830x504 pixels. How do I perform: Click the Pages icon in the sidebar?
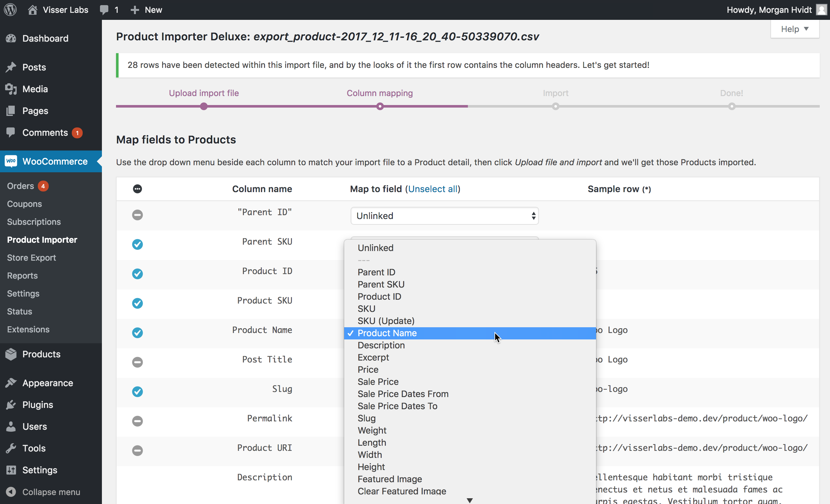coord(11,111)
